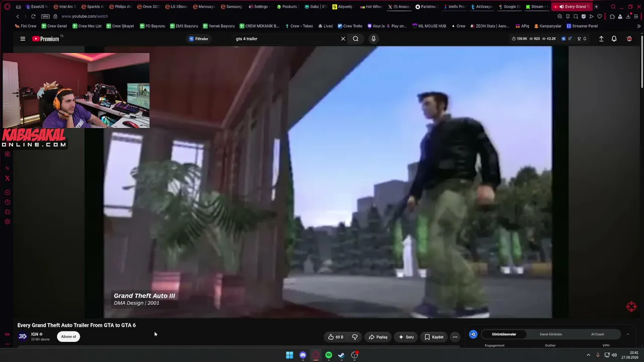The height and width of the screenshot is (362, 644).
Task: Open more actions ellipsis under video
Action: coord(455,337)
